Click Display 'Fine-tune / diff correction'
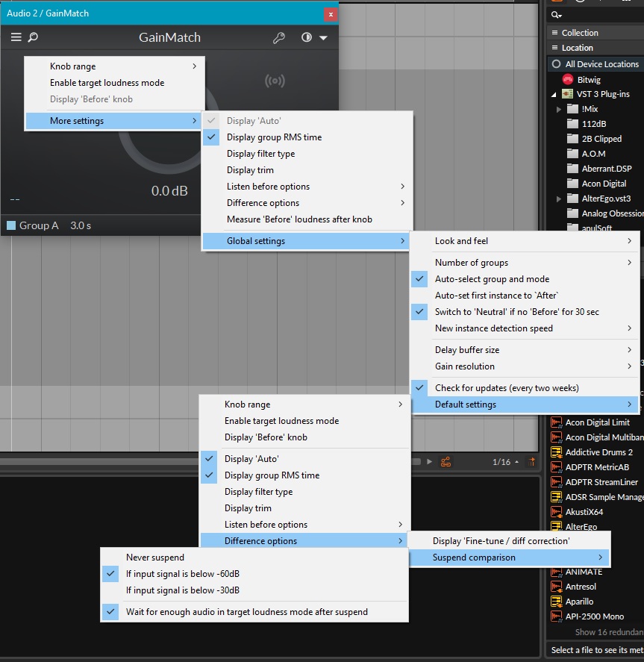This screenshot has width=644, height=662. [509, 541]
